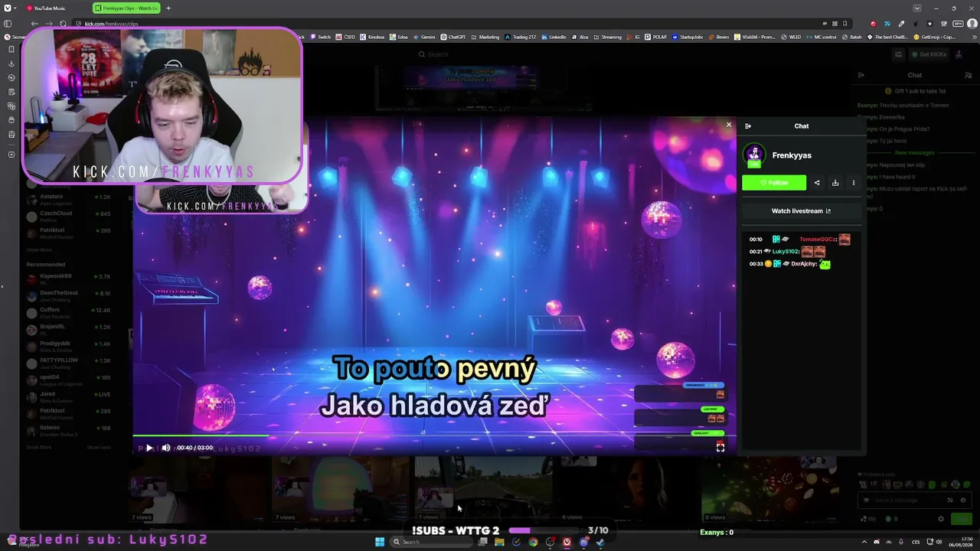The image size is (980, 551).
Task: Follow the Frenkyyas channel
Action: [774, 183]
